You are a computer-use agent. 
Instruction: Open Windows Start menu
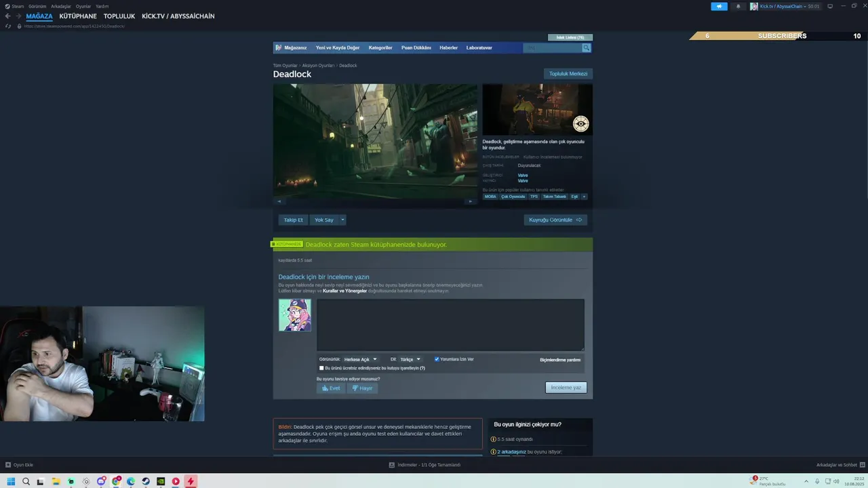pyautogui.click(x=11, y=481)
